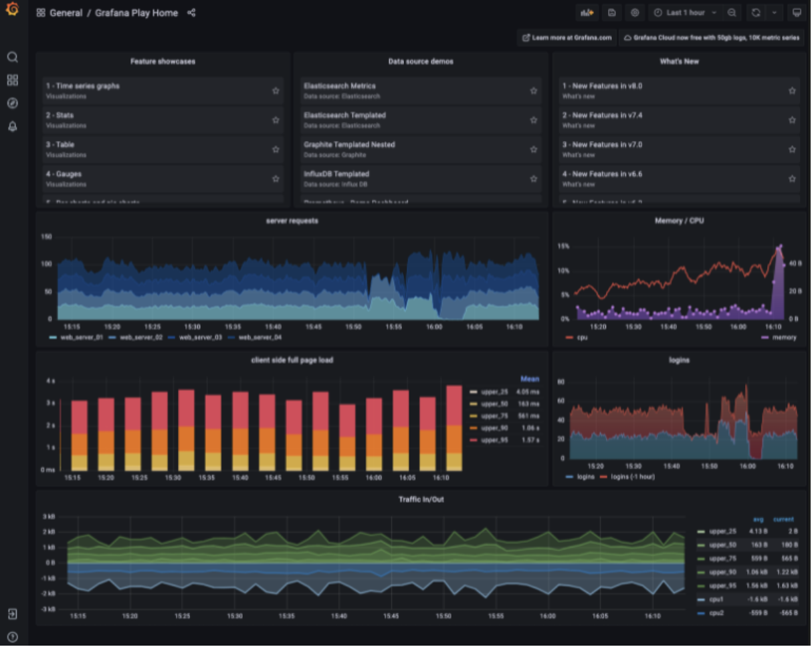Click the Cycle view mode monitor icon
Image resolution: width=812 pixels, height=647 pixels.
coord(796,13)
